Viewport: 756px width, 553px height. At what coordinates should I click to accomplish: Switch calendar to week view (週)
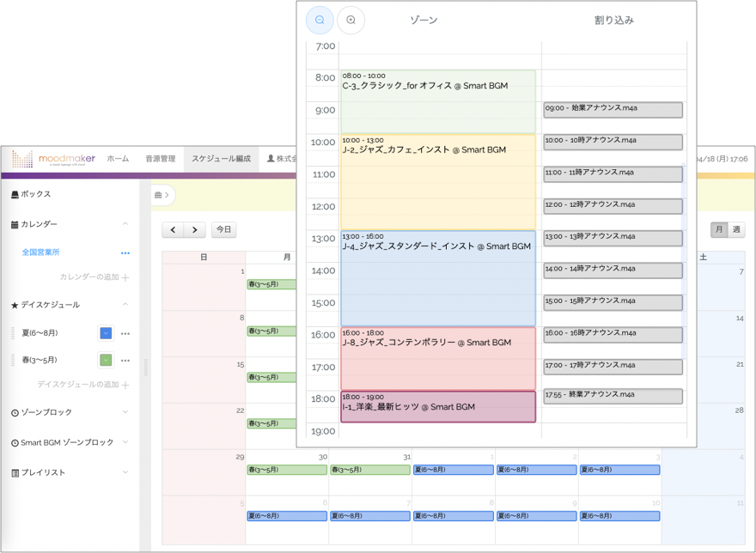(x=735, y=230)
